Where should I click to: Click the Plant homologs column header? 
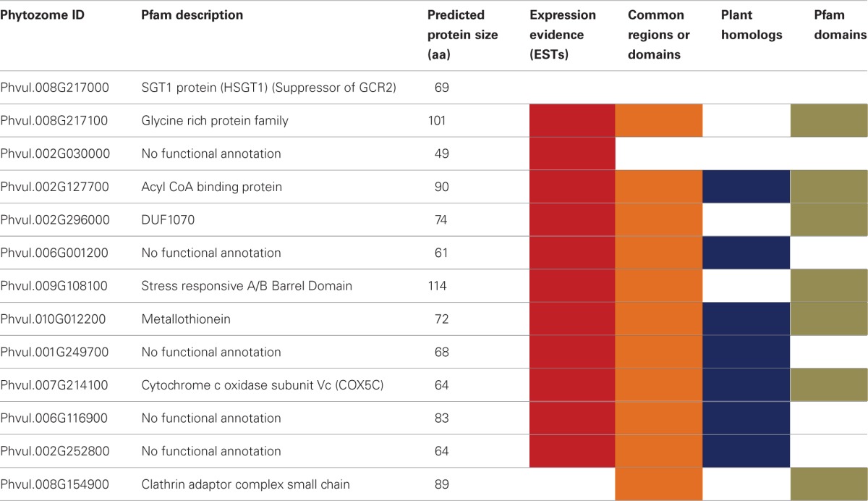tap(752, 25)
